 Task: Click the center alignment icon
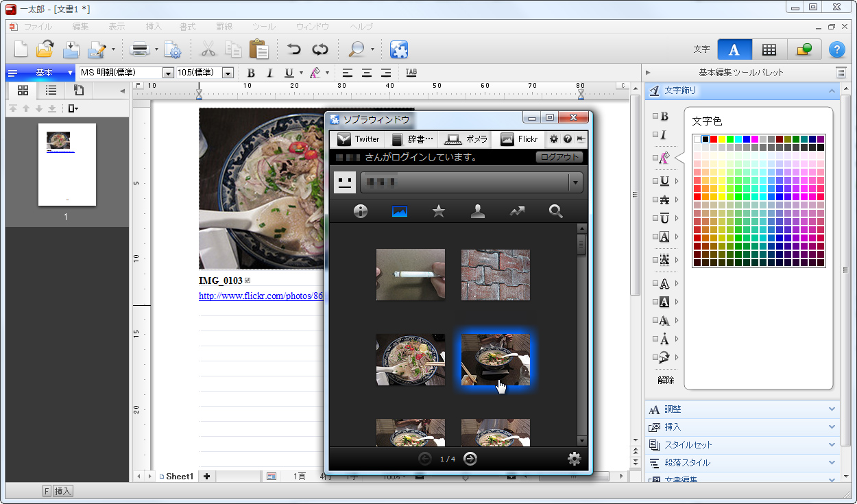click(x=367, y=73)
